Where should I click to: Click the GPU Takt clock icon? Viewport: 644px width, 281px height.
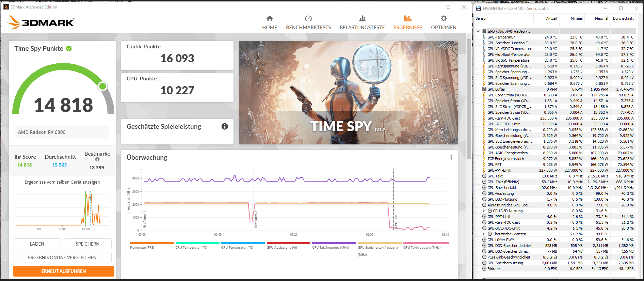(484, 176)
